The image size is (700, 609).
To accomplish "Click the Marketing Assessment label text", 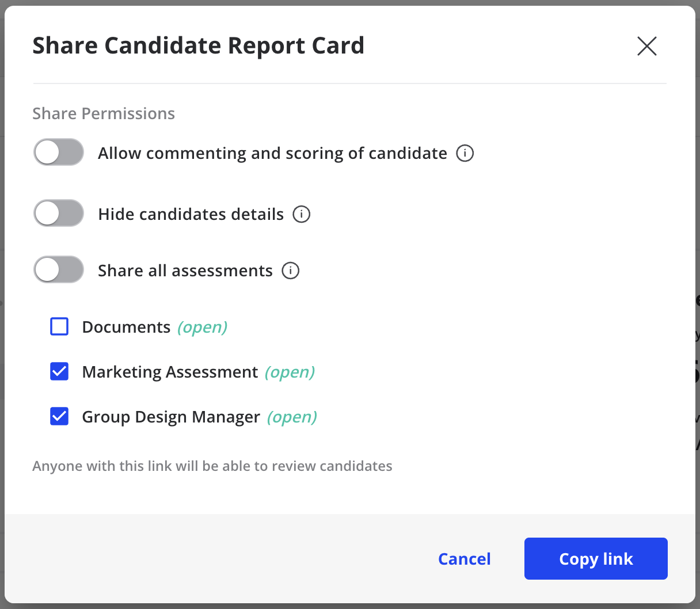I will click(x=170, y=372).
